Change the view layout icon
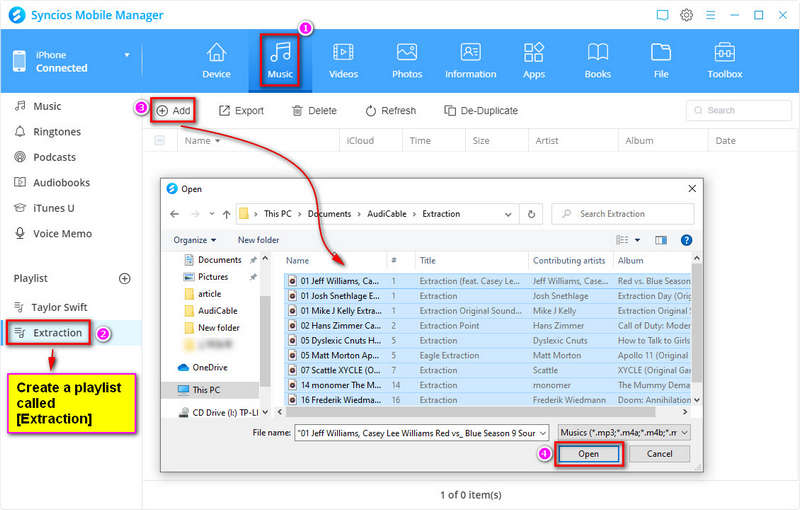 (x=621, y=240)
